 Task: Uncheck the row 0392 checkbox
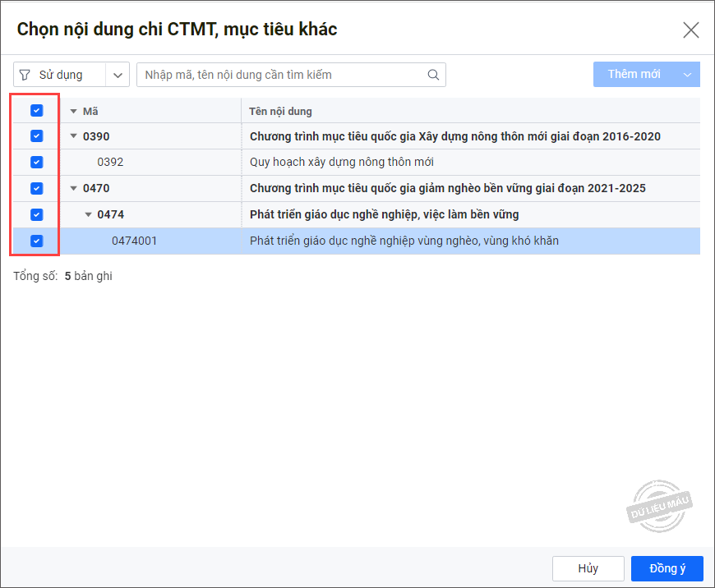(x=36, y=162)
